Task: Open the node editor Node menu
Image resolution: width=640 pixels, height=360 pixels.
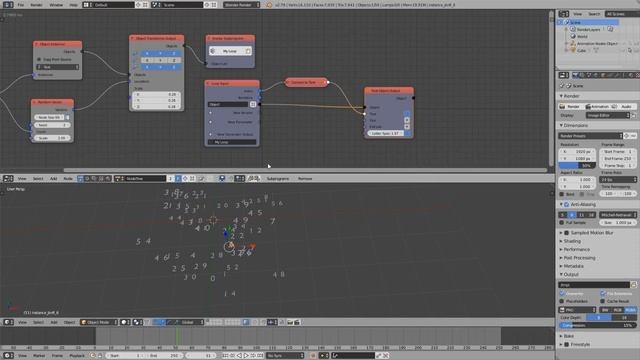Action: (68, 179)
